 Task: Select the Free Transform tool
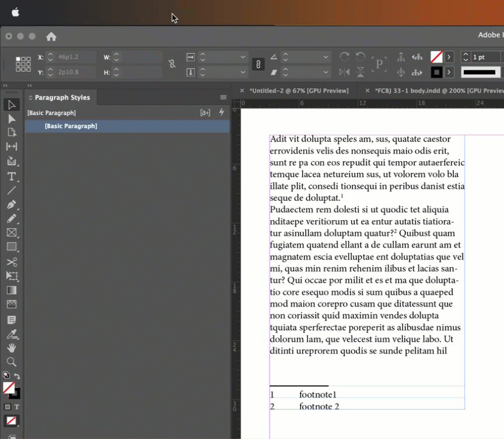(x=12, y=276)
